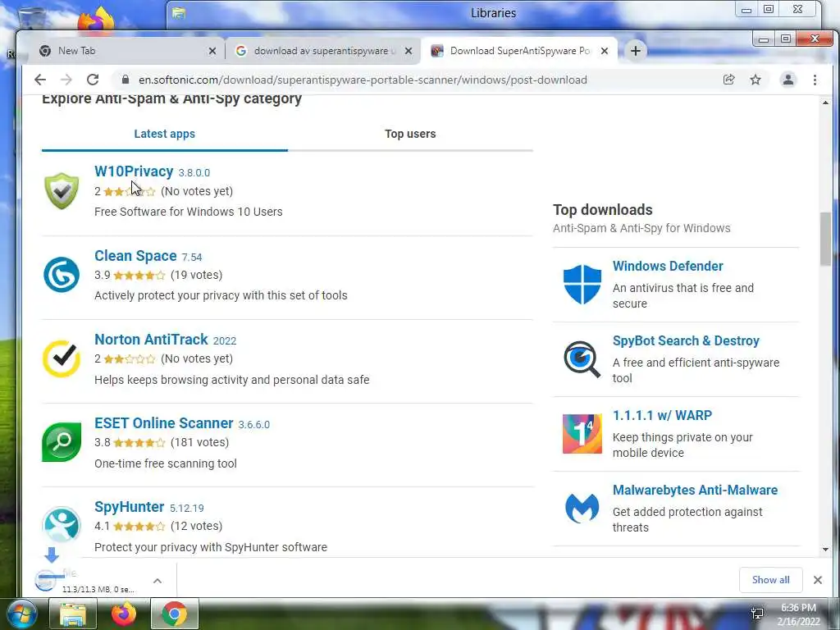Click the scrollbar down arrow
The height and width of the screenshot is (630, 840).
(x=825, y=550)
